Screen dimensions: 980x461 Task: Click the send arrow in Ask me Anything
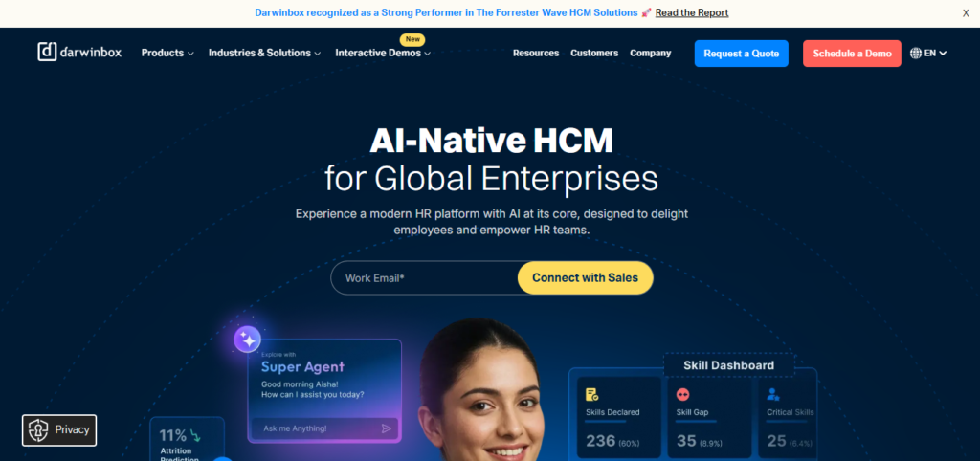pyautogui.click(x=387, y=428)
